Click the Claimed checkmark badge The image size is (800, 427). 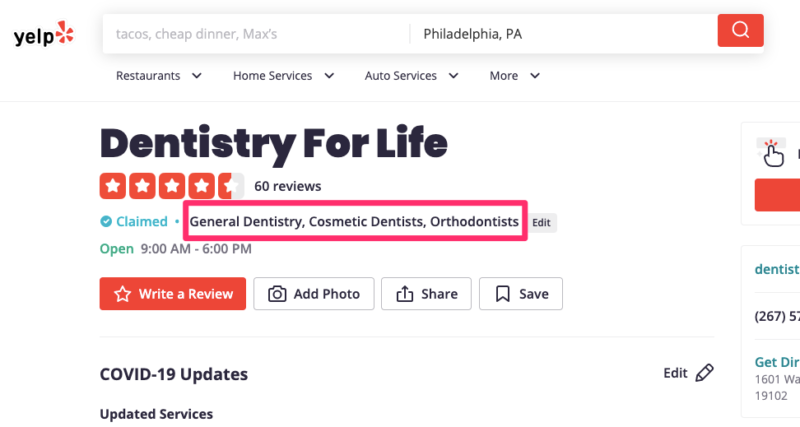tap(106, 221)
